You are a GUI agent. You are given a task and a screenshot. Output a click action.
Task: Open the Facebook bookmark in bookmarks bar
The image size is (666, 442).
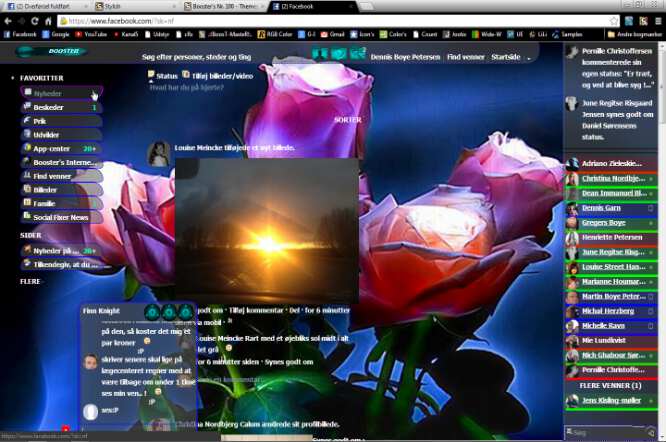pyautogui.click(x=20, y=34)
